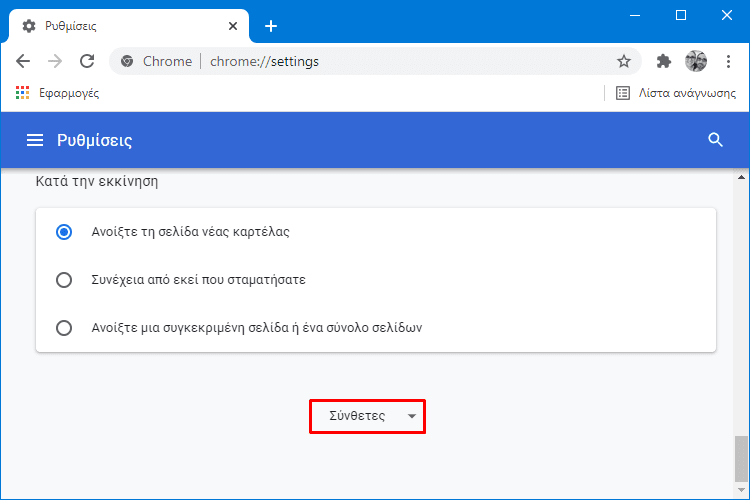Open the Λίστα ανάγνωσης reading list
Viewport: 750px width, 500px height.
676,93
